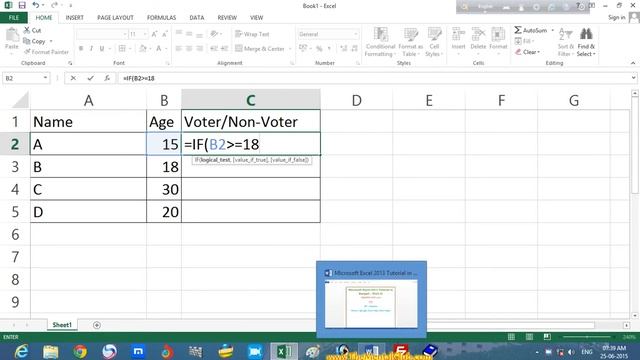
Task: Switch to the FORMULAS tab
Action: point(161,18)
